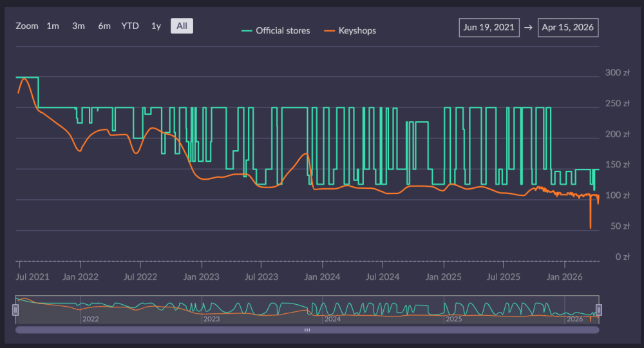The width and height of the screenshot is (644, 348).
Task: Click 2023 in the navigator timeline
Action: [211, 319]
